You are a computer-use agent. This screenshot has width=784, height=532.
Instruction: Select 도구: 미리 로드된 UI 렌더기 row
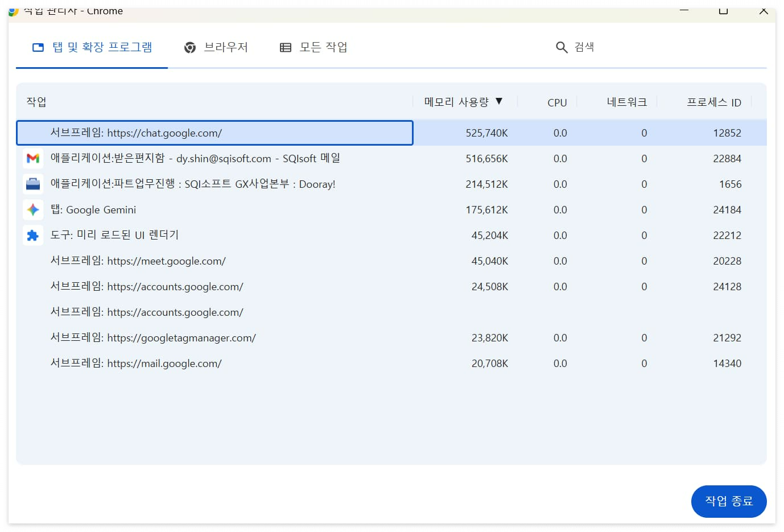[391, 235]
